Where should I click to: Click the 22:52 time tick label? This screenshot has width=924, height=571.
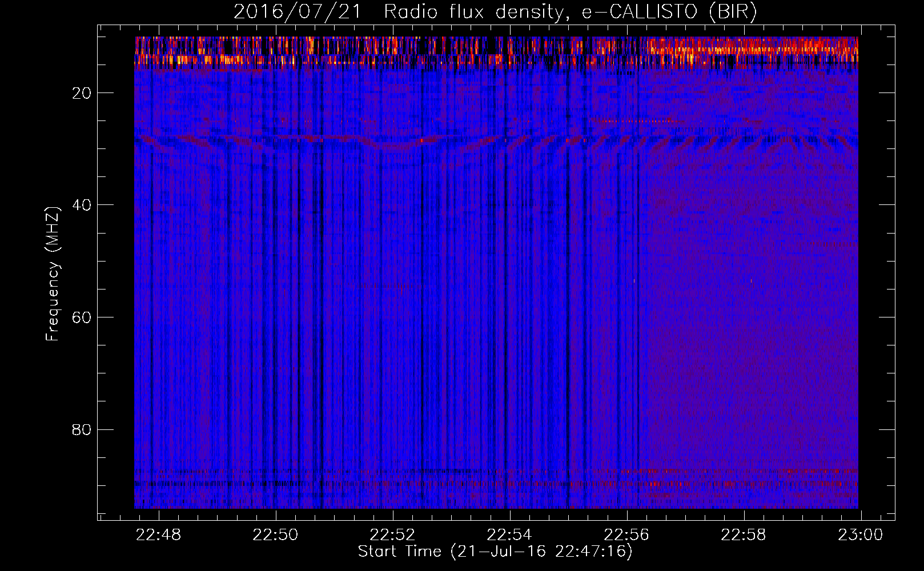tap(393, 535)
